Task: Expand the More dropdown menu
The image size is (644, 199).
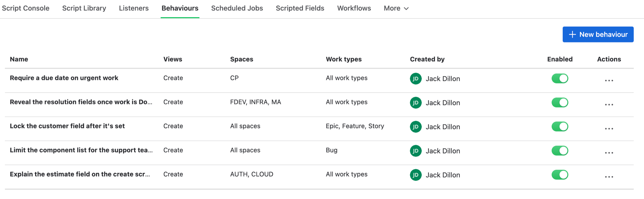Action: pos(396,8)
